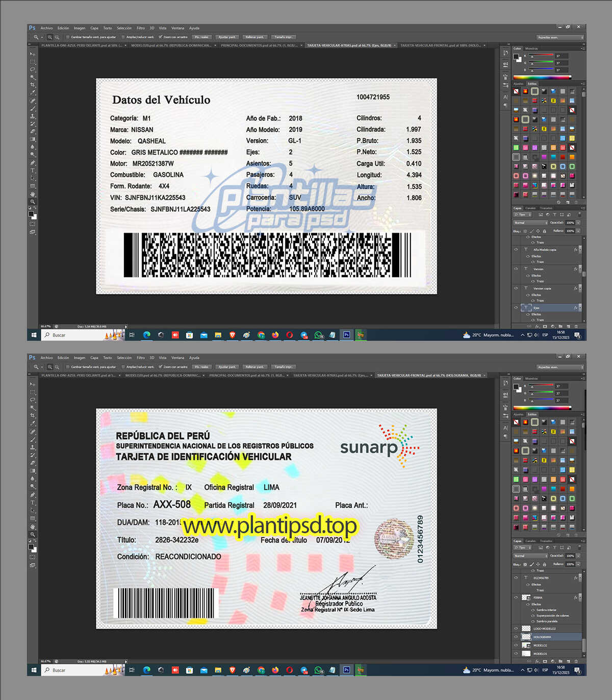This screenshot has width=612, height=700.
Task: Lock transparent pixels in the lower Layers panel
Action: [x=525, y=564]
